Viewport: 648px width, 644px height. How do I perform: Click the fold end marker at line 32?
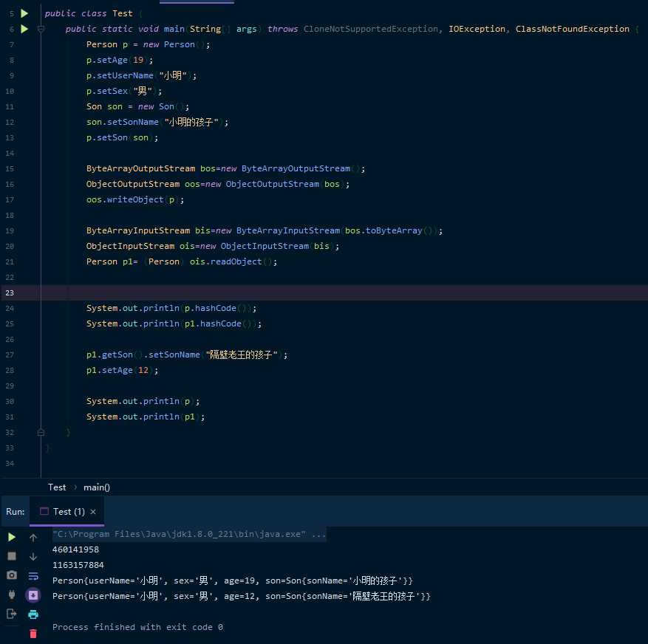(41, 433)
